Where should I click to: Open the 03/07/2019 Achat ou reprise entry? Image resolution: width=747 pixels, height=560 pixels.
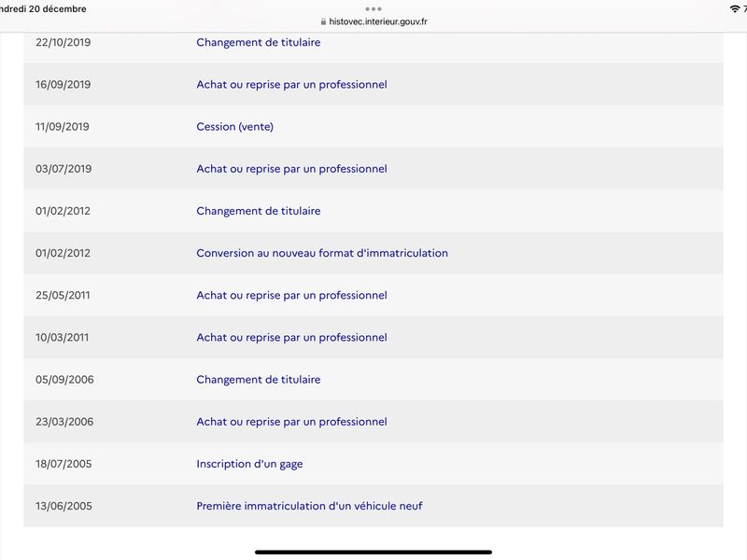coord(373,169)
